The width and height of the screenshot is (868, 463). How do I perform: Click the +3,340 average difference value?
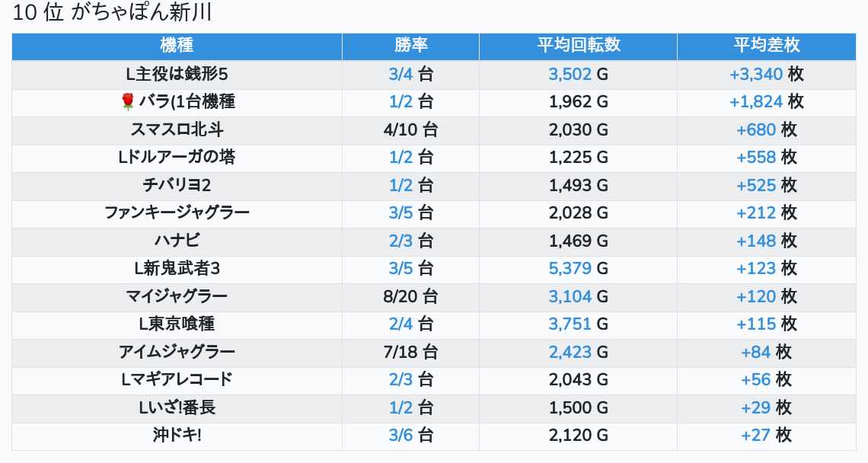756,74
